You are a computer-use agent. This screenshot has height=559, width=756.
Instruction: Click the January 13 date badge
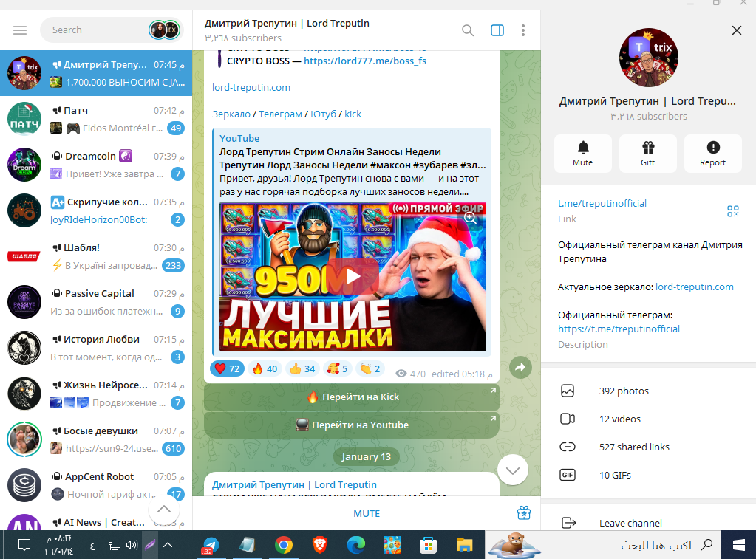(366, 456)
